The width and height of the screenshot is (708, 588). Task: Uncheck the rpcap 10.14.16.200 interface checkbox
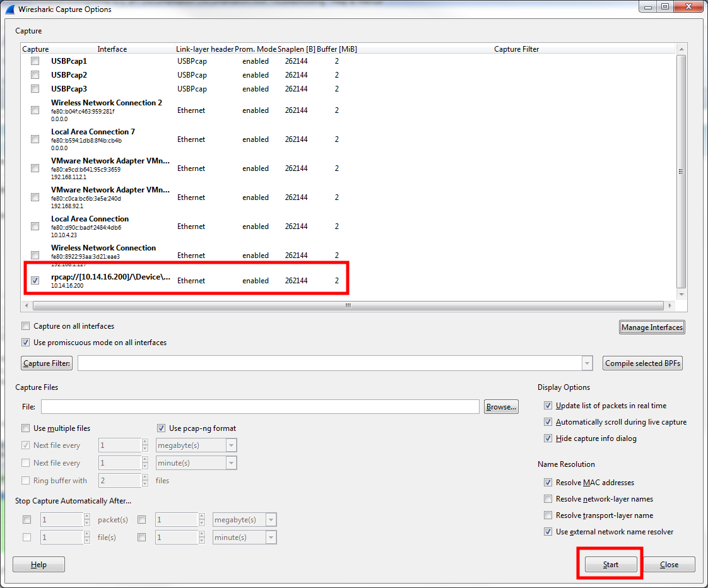[35, 281]
